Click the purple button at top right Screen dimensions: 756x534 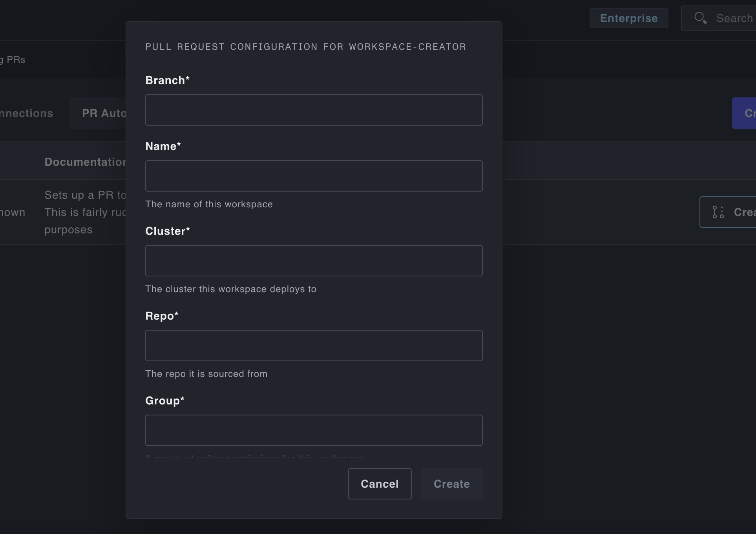[744, 113]
